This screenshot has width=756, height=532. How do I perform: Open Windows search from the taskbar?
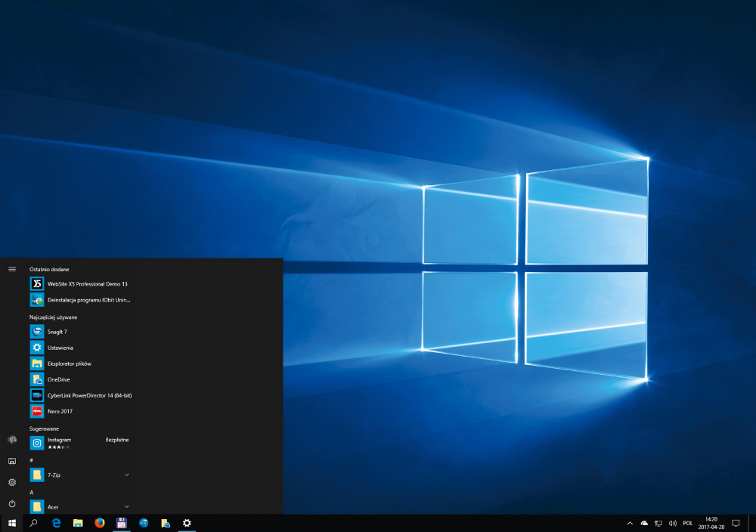[34, 523]
